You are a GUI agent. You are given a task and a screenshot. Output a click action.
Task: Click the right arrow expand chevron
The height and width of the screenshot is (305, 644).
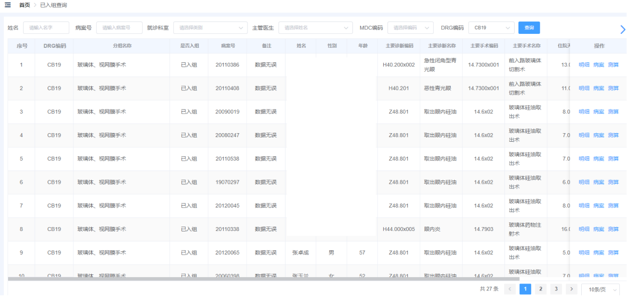coord(623,30)
